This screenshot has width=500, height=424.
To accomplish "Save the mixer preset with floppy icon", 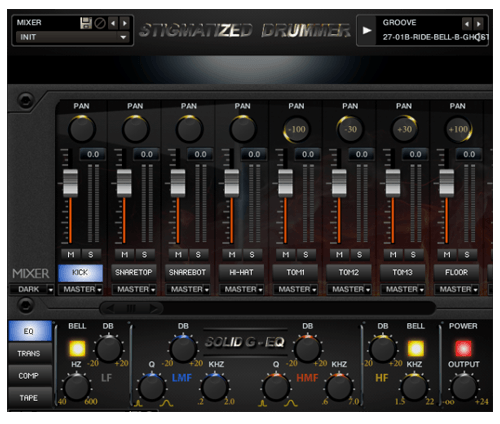I will point(86,23).
